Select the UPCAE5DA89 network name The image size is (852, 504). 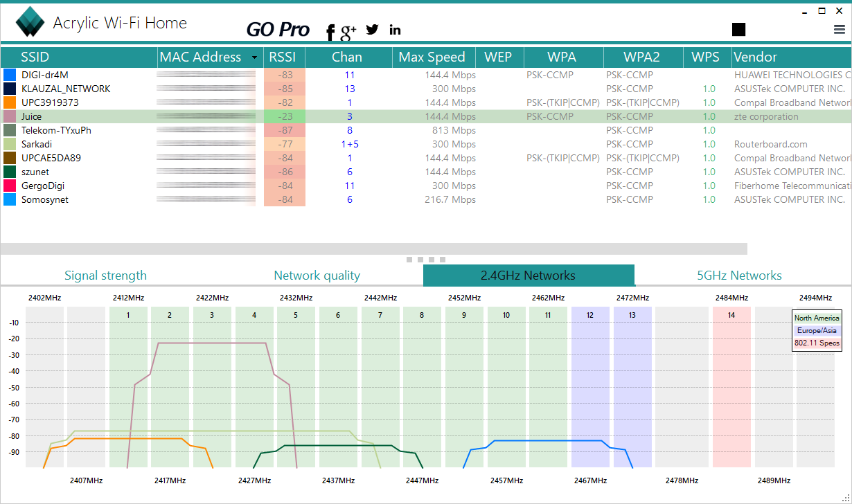pyautogui.click(x=51, y=158)
